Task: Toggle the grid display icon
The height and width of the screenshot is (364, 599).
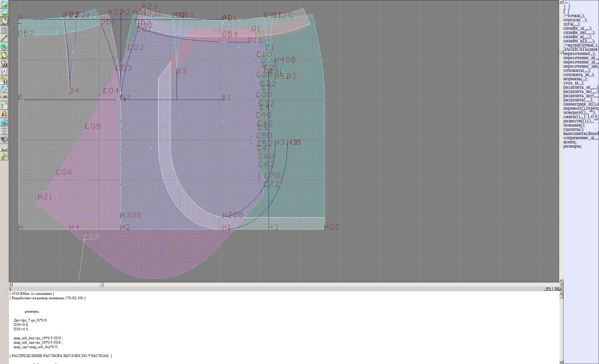Action: coord(4,30)
